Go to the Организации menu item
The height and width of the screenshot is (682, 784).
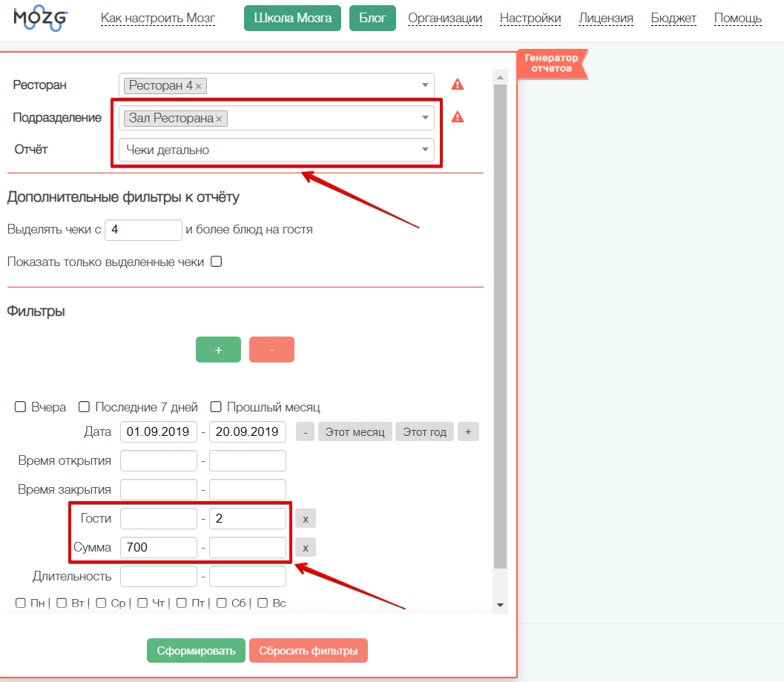(445, 18)
